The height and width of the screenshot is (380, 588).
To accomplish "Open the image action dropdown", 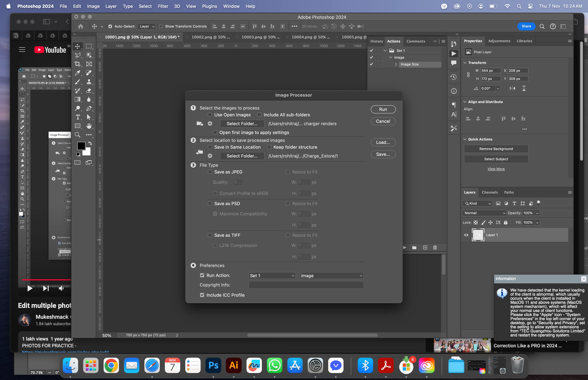I will [331, 276].
